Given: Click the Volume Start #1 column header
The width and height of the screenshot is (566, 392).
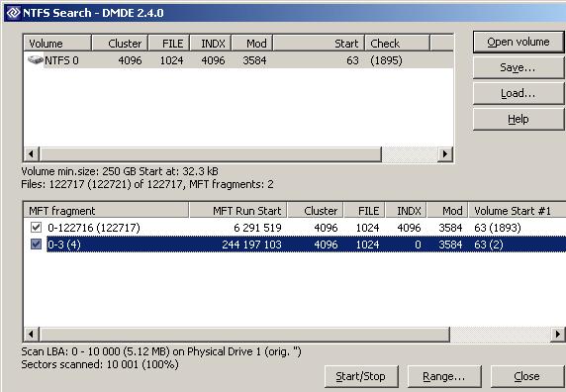Looking at the screenshot, I should (x=518, y=211).
